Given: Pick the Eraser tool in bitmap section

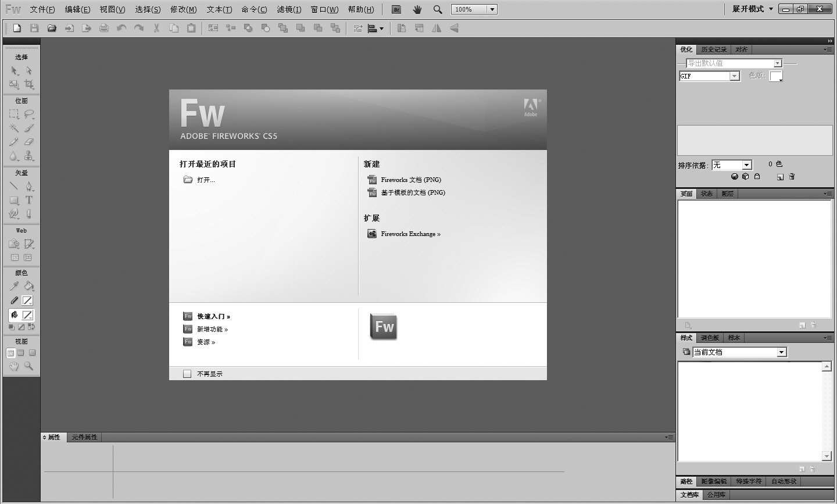Looking at the screenshot, I should [x=28, y=142].
